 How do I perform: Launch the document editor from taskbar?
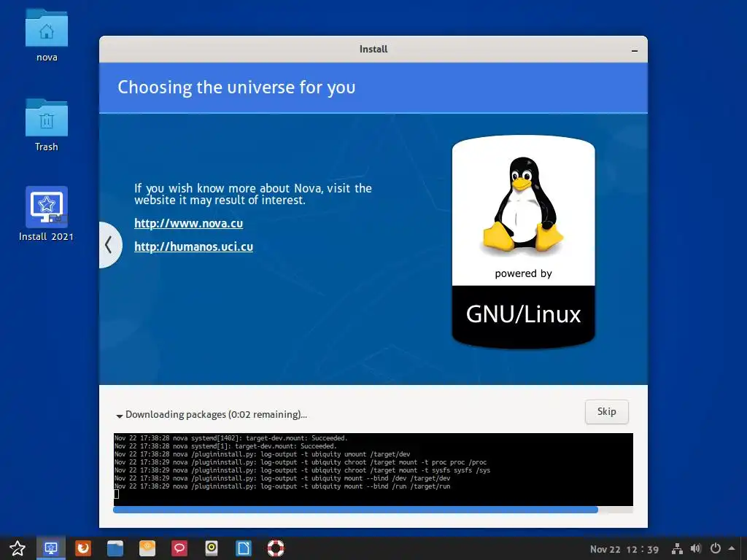tap(244, 548)
